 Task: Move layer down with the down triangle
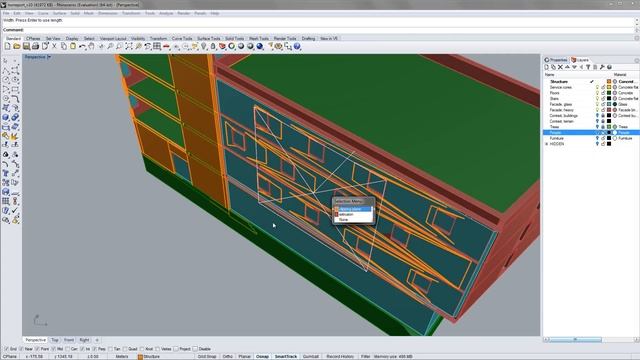click(574, 67)
